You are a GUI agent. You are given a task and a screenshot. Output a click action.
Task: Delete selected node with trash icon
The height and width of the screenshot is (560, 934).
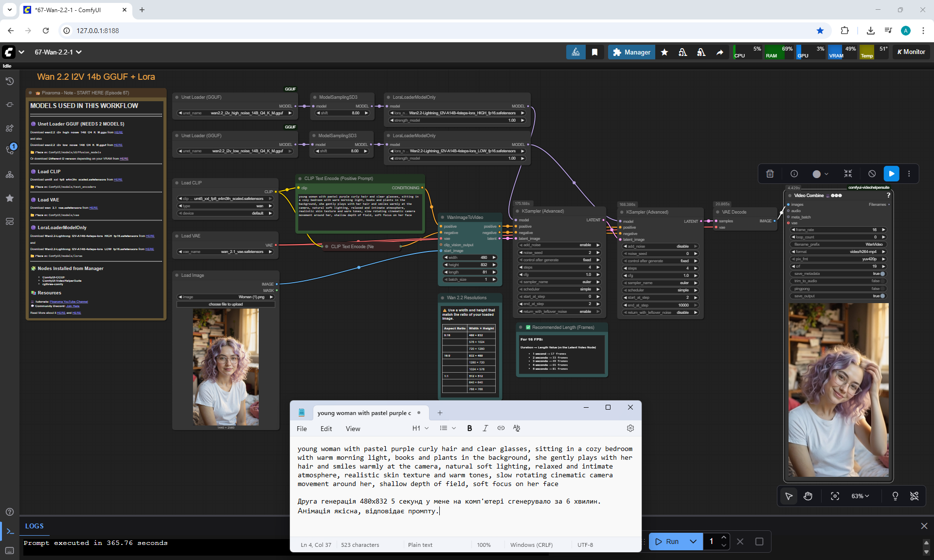[x=770, y=174]
